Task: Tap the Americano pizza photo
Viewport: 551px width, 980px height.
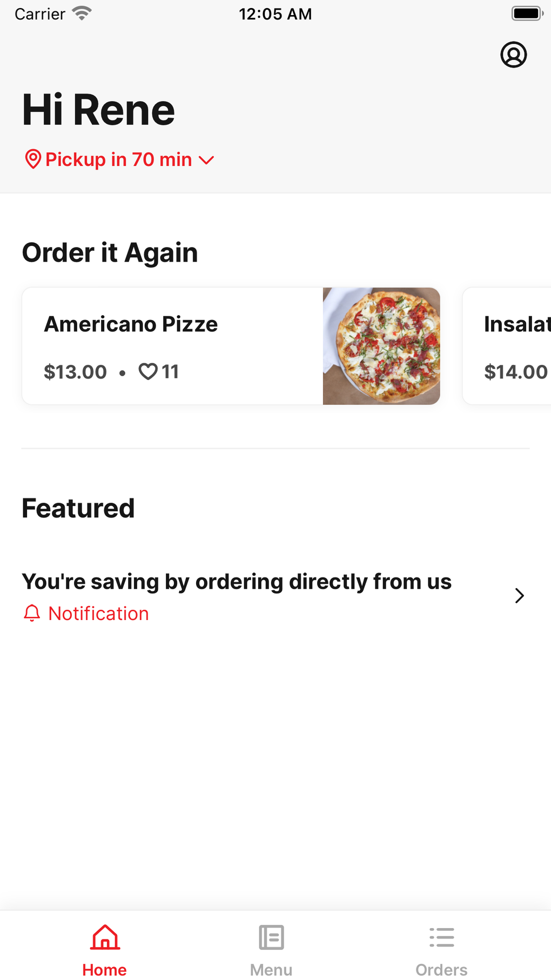Action: click(x=381, y=346)
